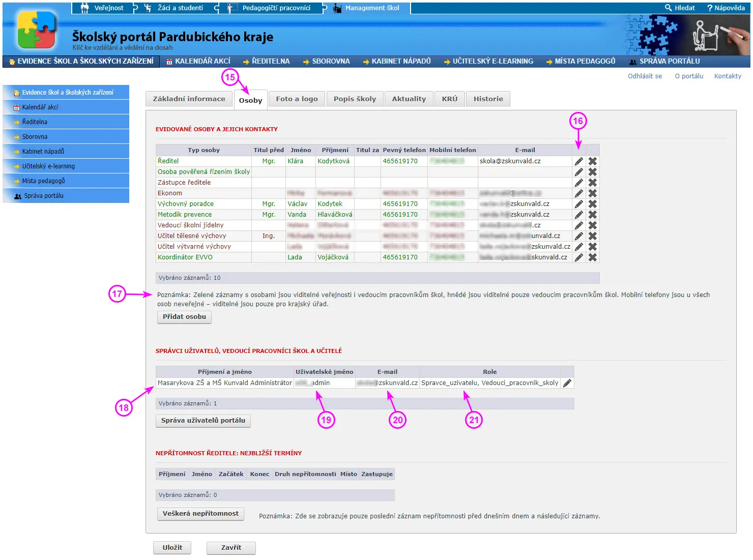Open Pedagogičtí pracovníci top section
This screenshot has width=753, height=560.
point(270,8)
